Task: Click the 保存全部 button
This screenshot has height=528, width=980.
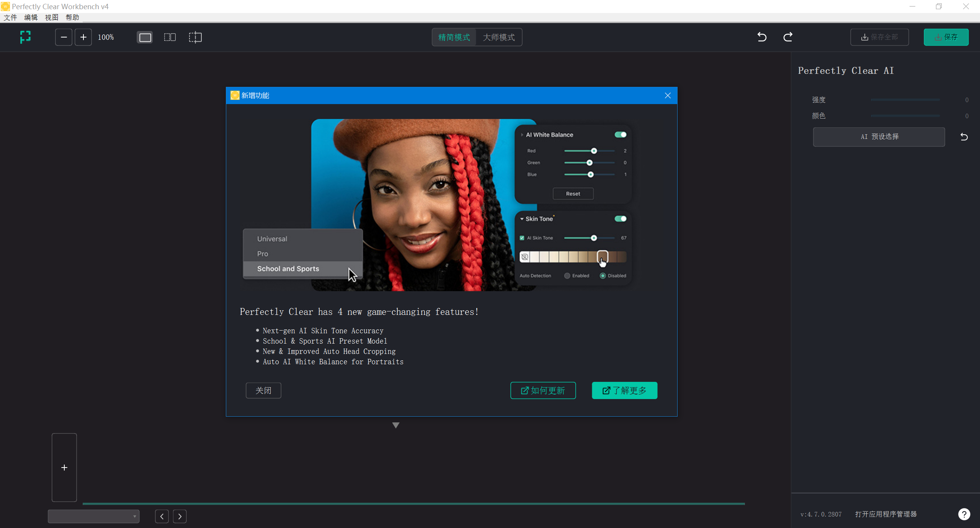Action: coord(880,37)
